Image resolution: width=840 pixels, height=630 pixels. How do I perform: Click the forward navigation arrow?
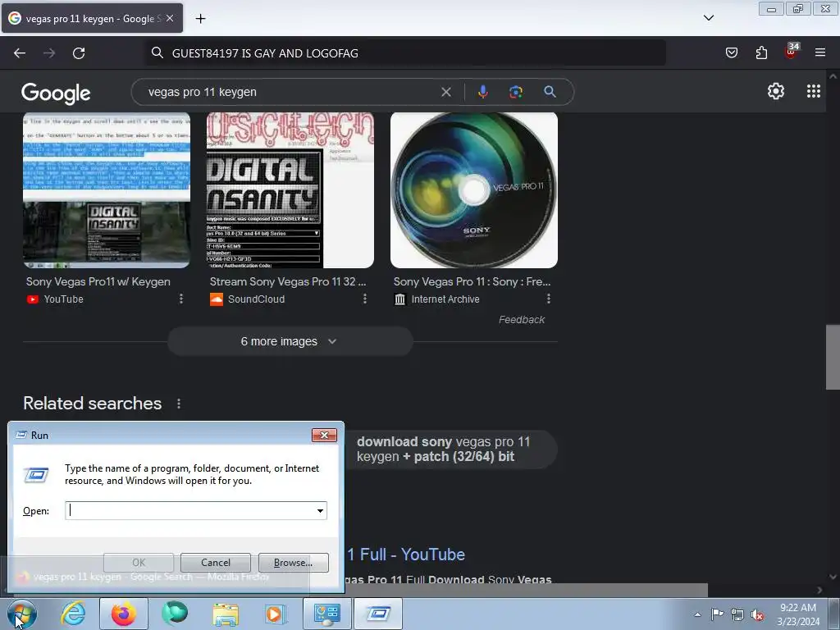pos(49,53)
